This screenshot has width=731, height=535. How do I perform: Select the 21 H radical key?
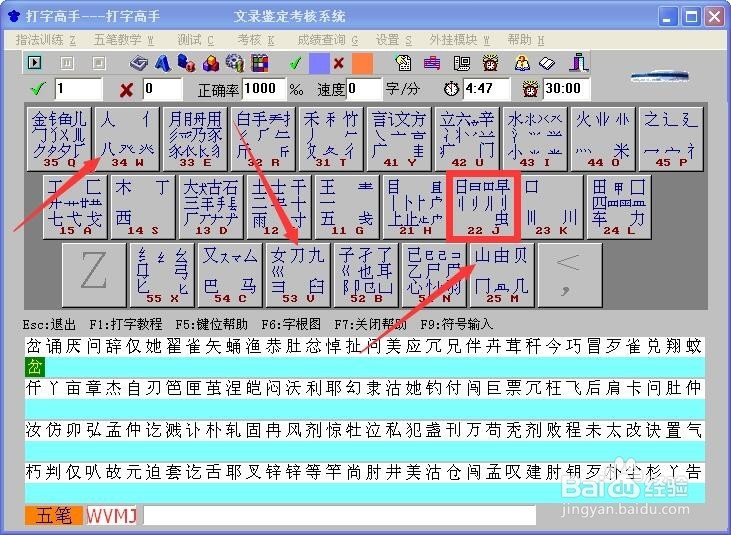pyautogui.click(x=416, y=207)
